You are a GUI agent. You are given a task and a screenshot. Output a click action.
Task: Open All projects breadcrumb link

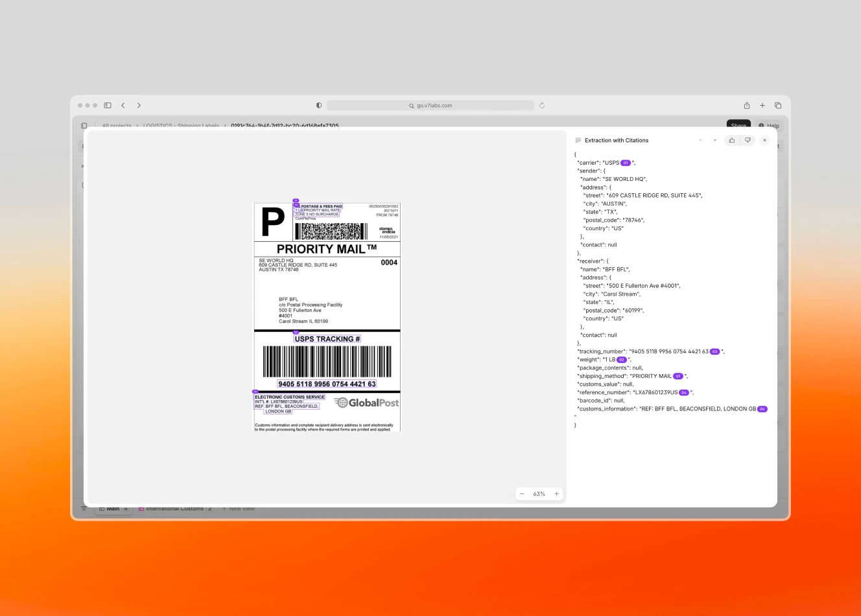pyautogui.click(x=117, y=126)
